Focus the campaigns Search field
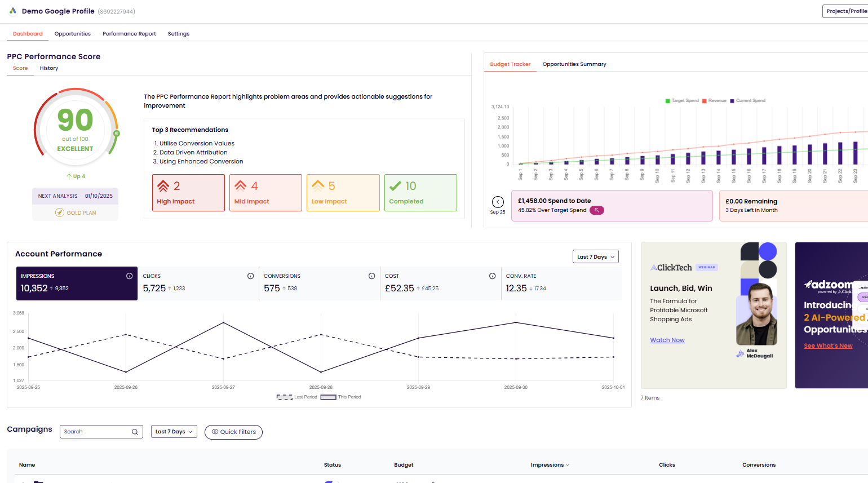The width and height of the screenshot is (868, 483). pos(96,432)
